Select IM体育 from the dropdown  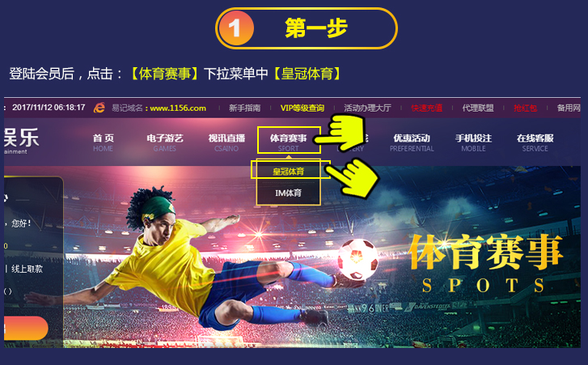coord(289,193)
